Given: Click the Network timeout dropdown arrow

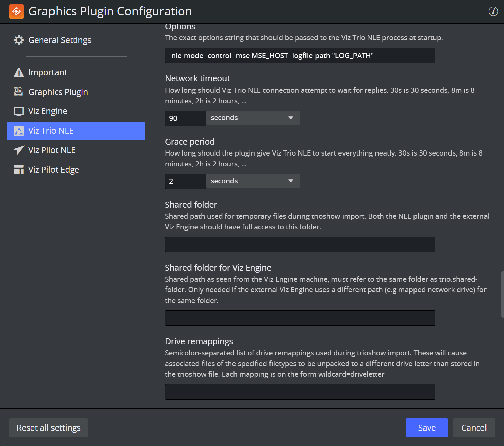Looking at the screenshot, I should pos(291,118).
